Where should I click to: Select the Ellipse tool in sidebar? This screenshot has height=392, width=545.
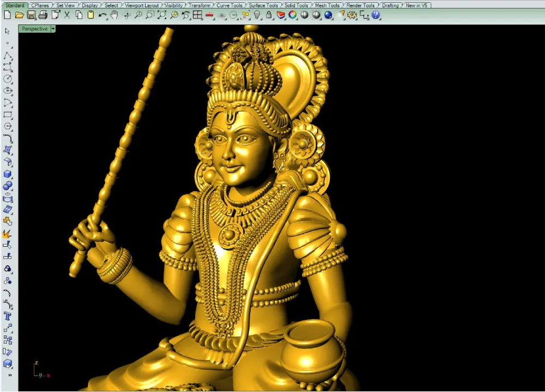(8, 91)
